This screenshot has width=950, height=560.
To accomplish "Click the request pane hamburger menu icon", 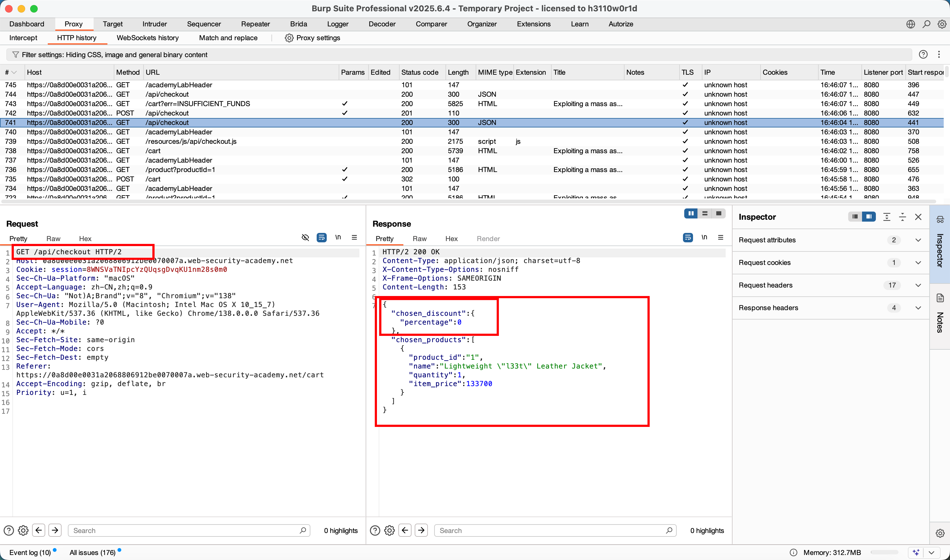I will (354, 237).
